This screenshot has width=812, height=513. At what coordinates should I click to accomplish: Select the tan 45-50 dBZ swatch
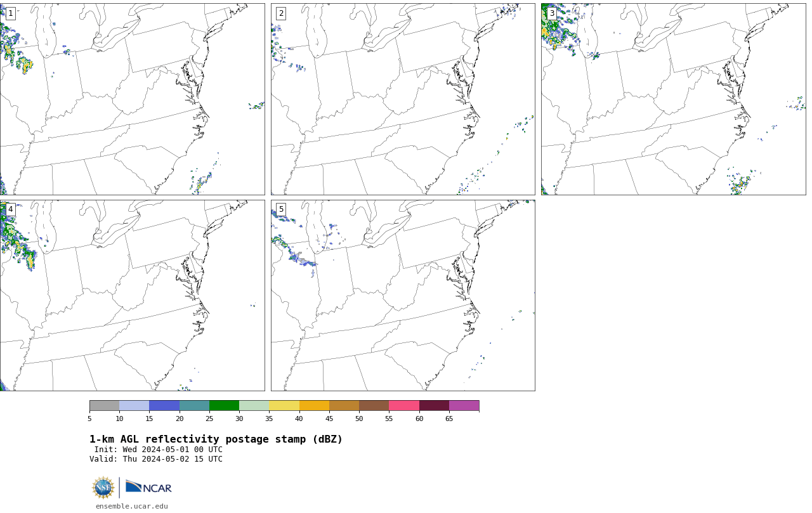pyautogui.click(x=344, y=406)
